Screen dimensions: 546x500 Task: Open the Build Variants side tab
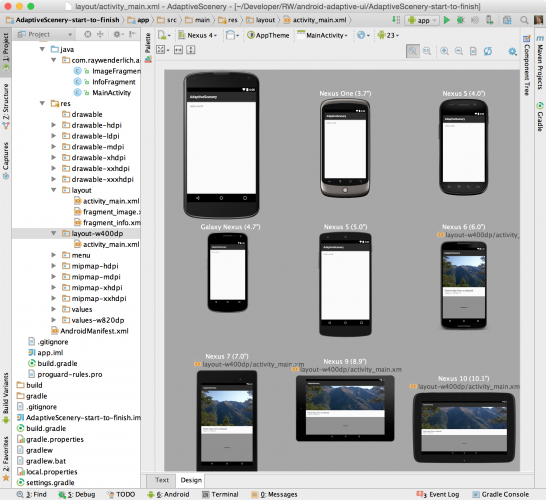6,398
